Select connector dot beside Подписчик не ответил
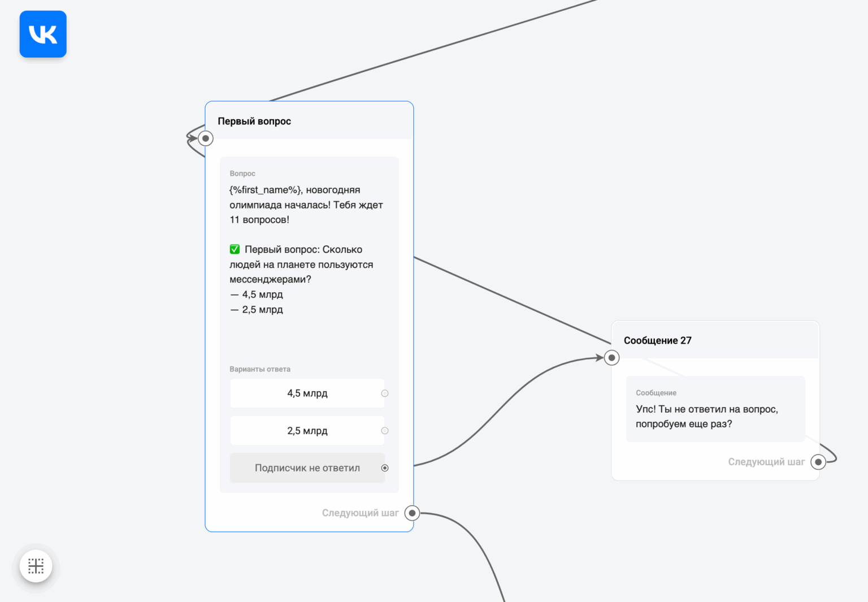 pos(385,468)
